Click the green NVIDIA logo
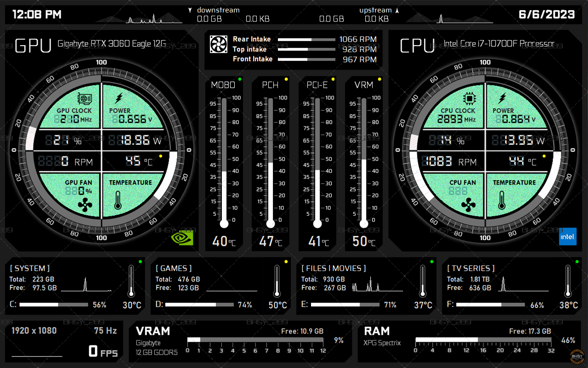The width and height of the screenshot is (588, 368). [x=182, y=237]
